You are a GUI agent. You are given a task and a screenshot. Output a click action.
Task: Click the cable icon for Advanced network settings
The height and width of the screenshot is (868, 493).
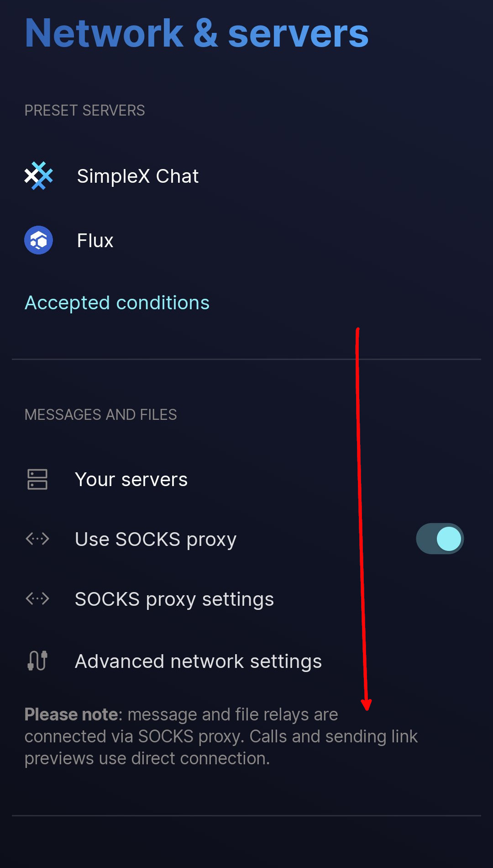click(37, 661)
